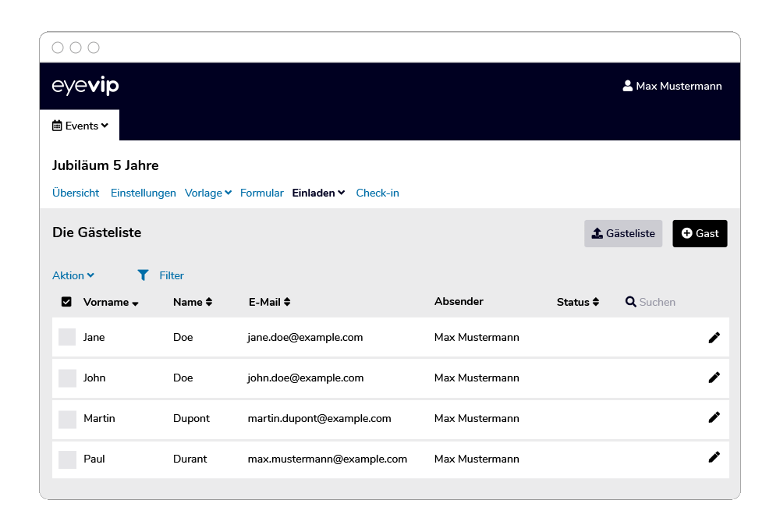Click the user profile icon beside Max Mustermann
Screen dimensions: 780x532
[x=627, y=86]
